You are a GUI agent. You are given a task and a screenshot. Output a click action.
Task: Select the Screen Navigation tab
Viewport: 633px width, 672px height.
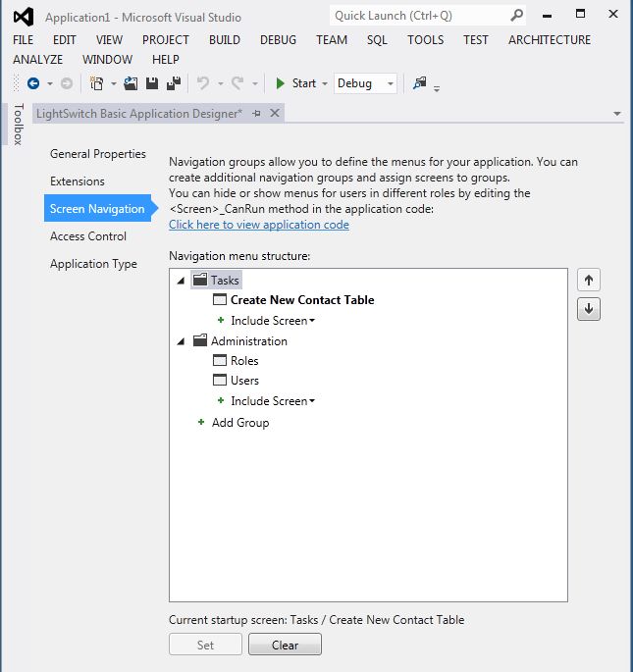tap(97, 208)
